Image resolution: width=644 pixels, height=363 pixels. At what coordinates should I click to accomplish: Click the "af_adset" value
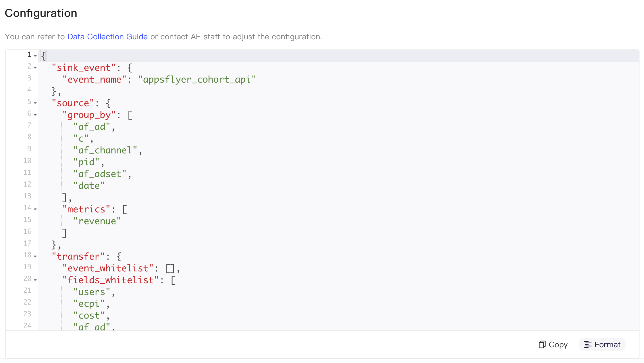coord(100,174)
